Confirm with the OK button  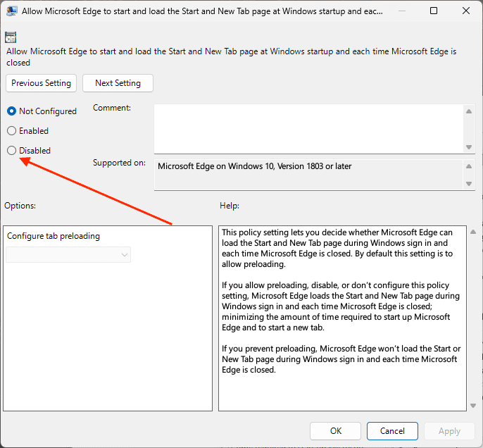tap(335, 431)
